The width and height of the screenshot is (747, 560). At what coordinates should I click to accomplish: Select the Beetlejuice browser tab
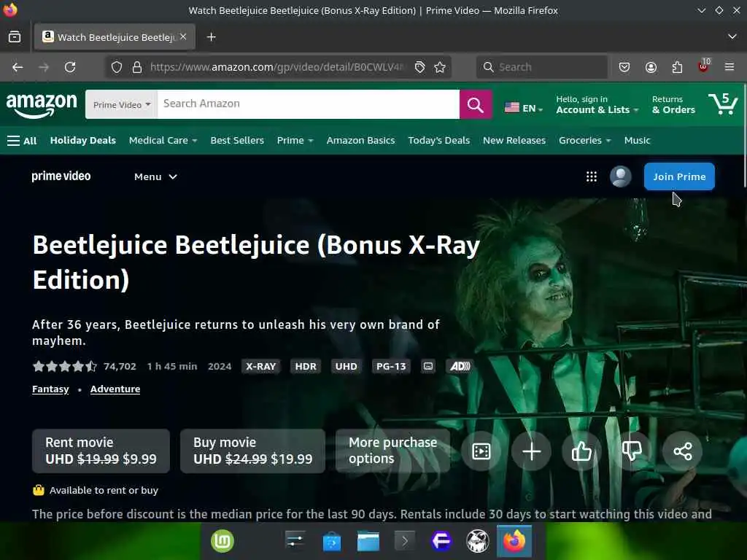click(x=115, y=37)
